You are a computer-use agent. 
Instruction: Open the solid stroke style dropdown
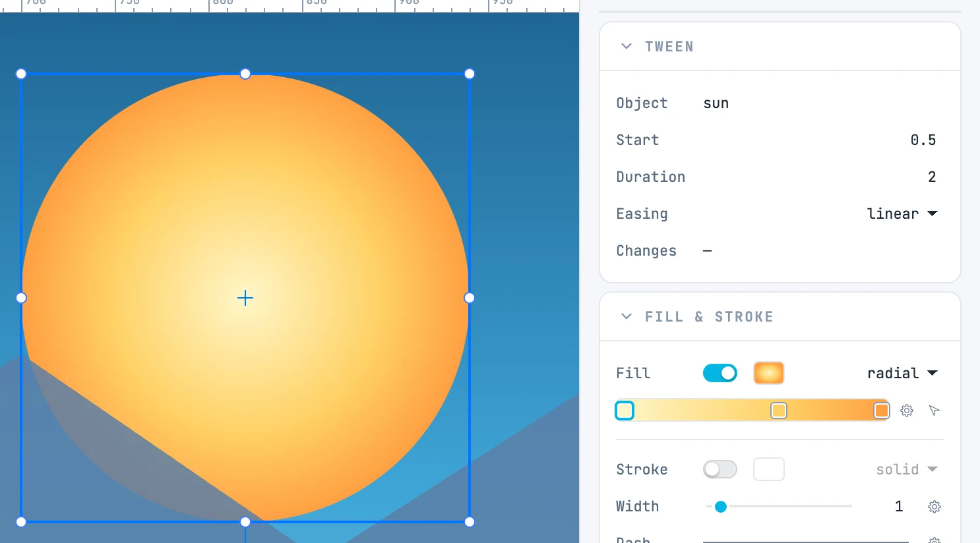907,469
